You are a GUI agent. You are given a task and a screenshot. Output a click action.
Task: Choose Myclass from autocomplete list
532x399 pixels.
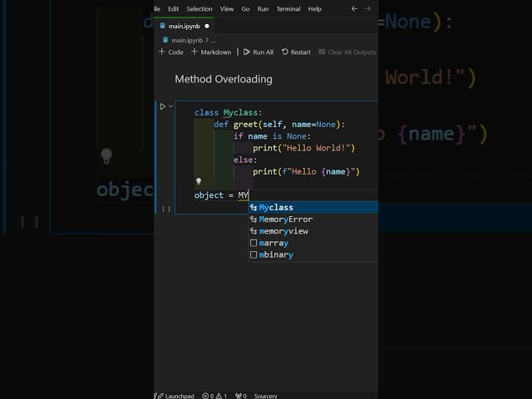tap(313, 207)
